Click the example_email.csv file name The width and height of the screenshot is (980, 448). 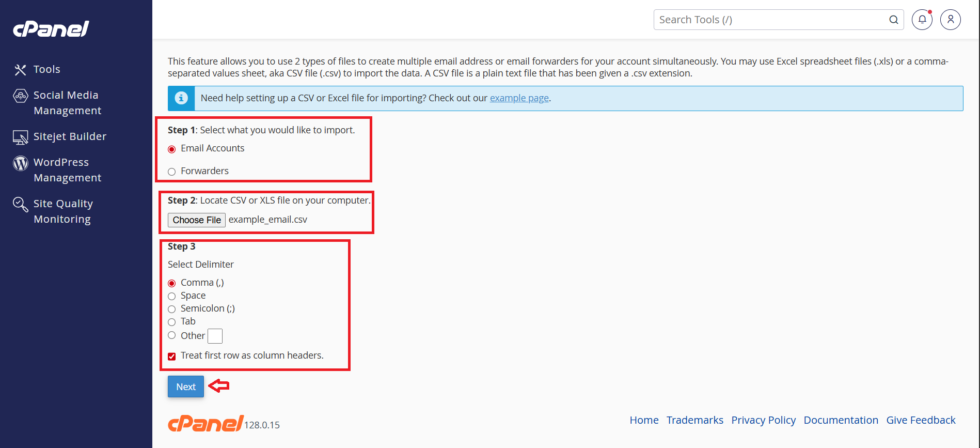[x=268, y=220]
